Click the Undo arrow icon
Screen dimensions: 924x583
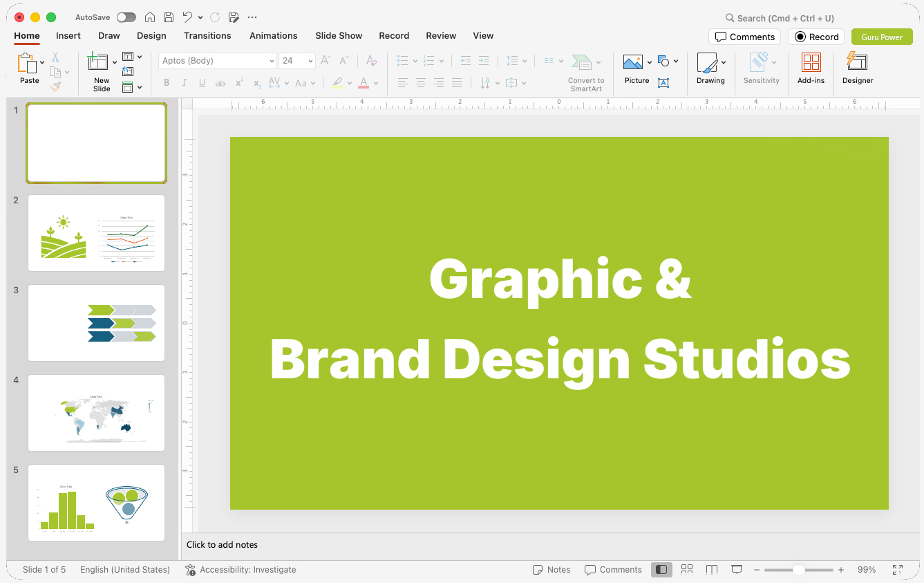click(187, 17)
